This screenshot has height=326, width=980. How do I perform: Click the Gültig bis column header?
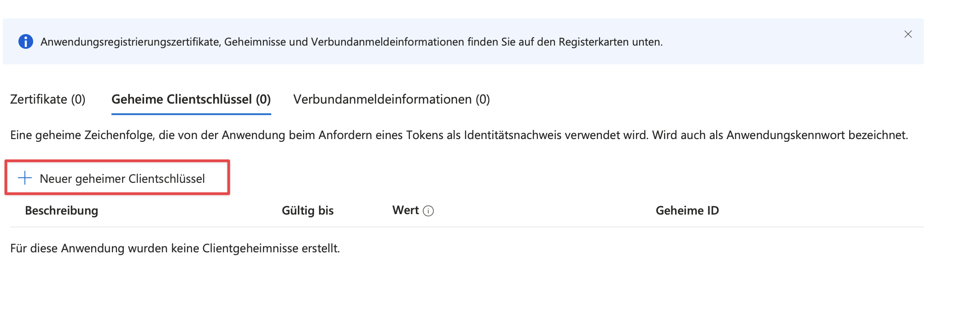pos(308,210)
